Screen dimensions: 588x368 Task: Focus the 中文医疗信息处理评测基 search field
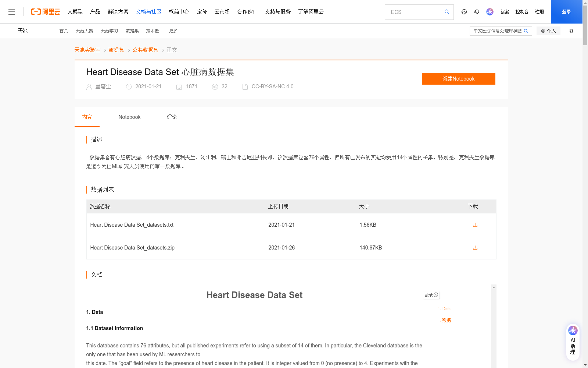coord(498,31)
